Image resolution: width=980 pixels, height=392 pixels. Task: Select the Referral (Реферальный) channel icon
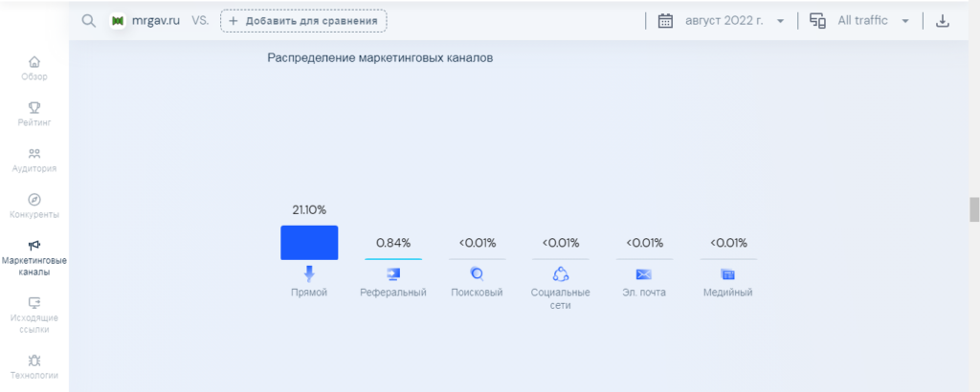pos(393,274)
